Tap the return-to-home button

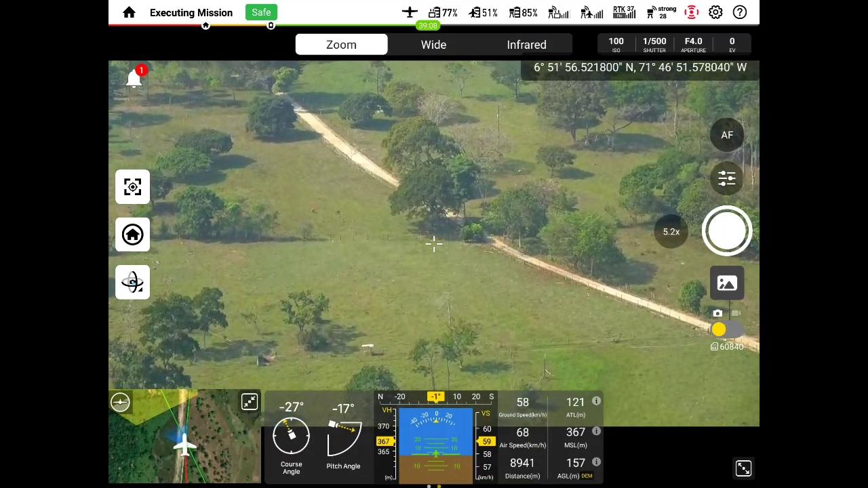click(132, 235)
